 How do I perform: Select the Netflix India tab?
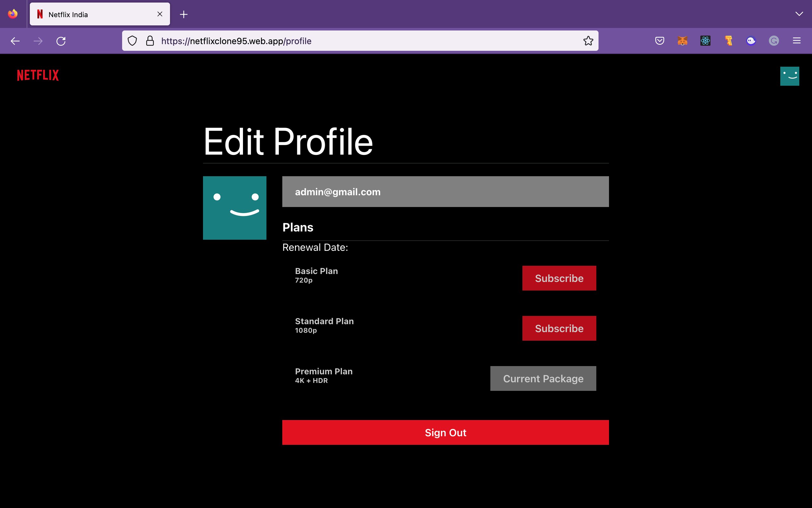[100, 14]
